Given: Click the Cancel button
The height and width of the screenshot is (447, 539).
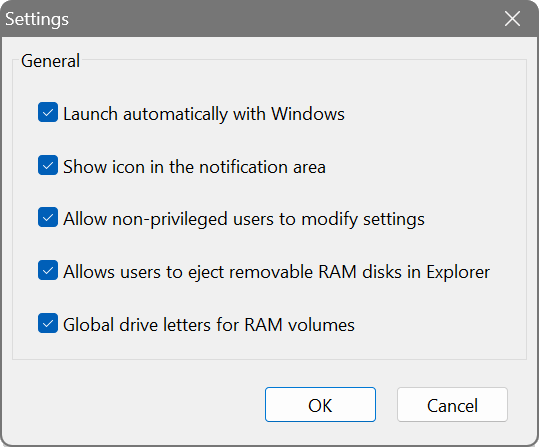Looking at the screenshot, I should [452, 405].
